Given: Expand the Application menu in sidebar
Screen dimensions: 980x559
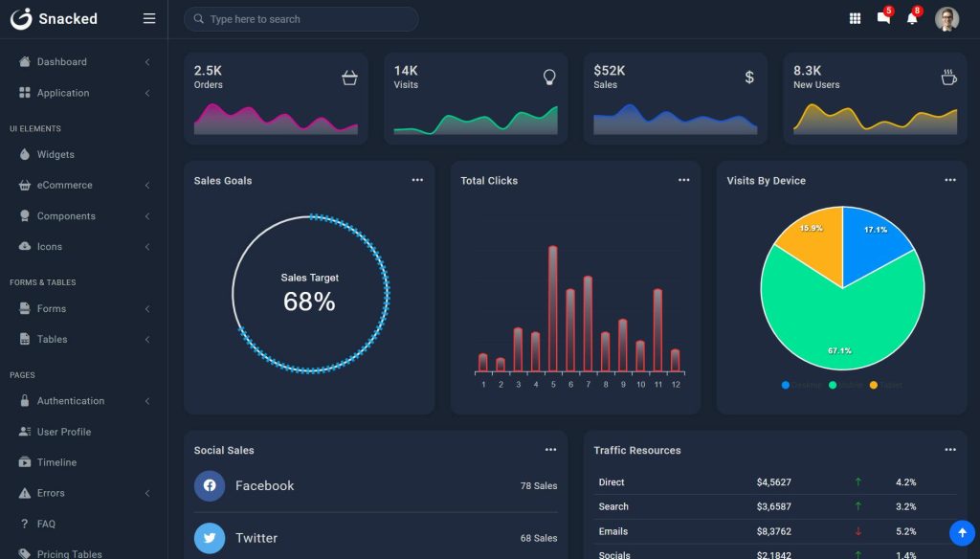Looking at the screenshot, I should pos(64,93).
